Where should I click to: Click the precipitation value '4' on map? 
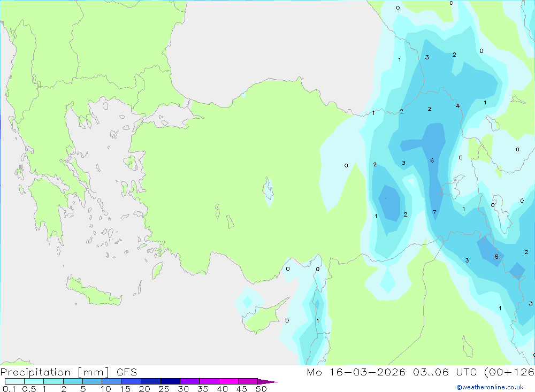click(x=457, y=106)
